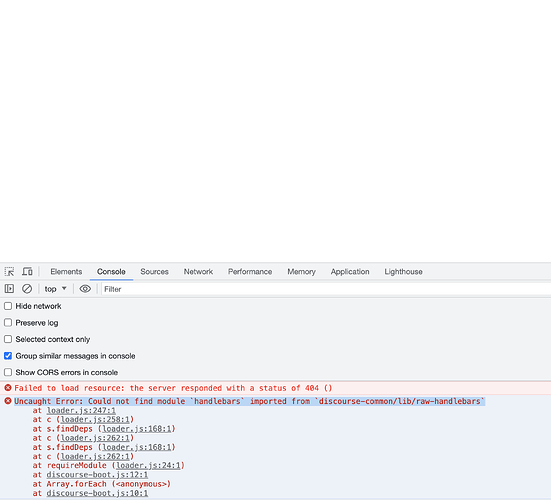Open the Lighthouse tab
The height and width of the screenshot is (500, 551).
click(x=403, y=272)
